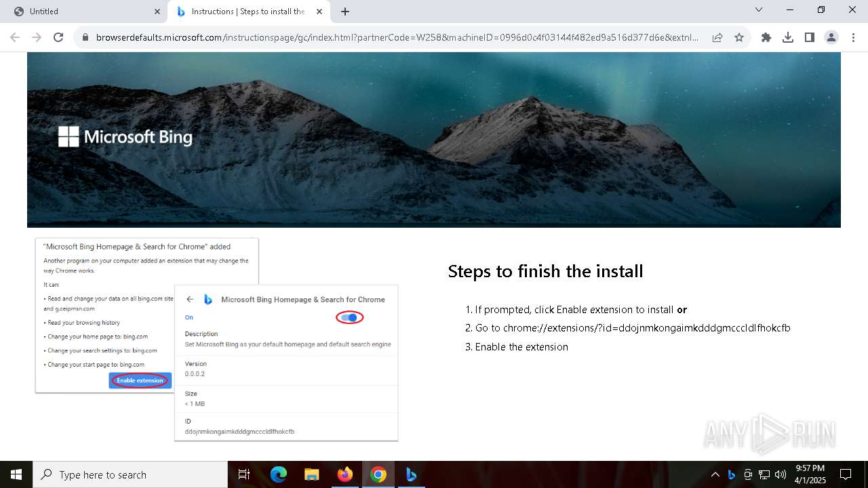The height and width of the screenshot is (488, 868).
Task: Open the notification center
Action: (x=846, y=474)
